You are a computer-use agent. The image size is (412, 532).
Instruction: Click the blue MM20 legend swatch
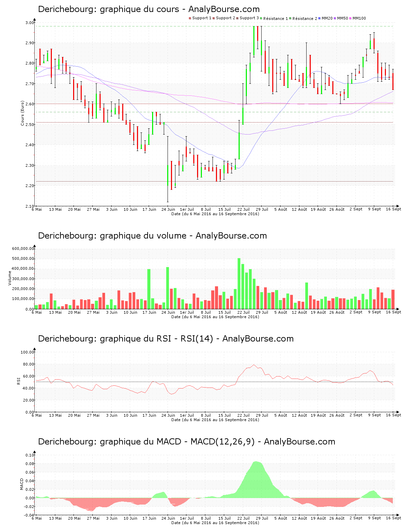(320, 18)
